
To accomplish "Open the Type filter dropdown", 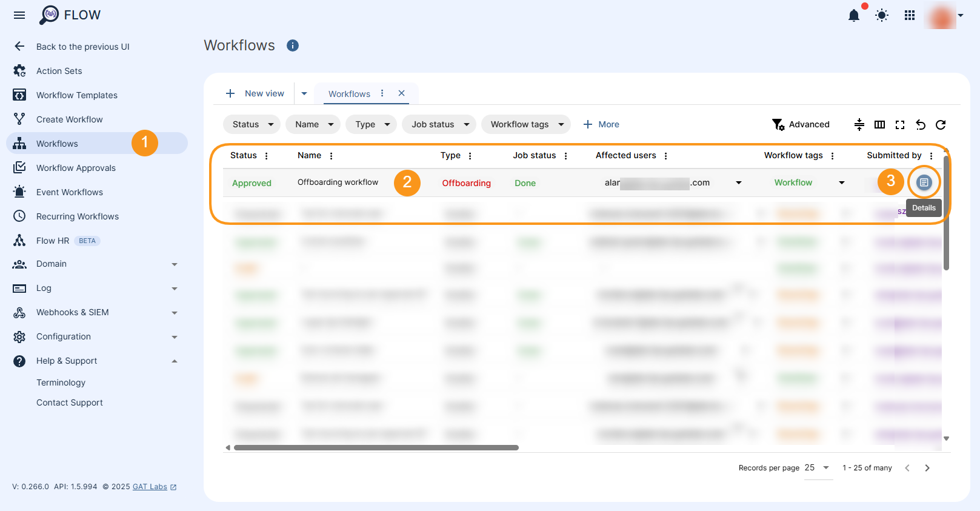I will coord(371,124).
